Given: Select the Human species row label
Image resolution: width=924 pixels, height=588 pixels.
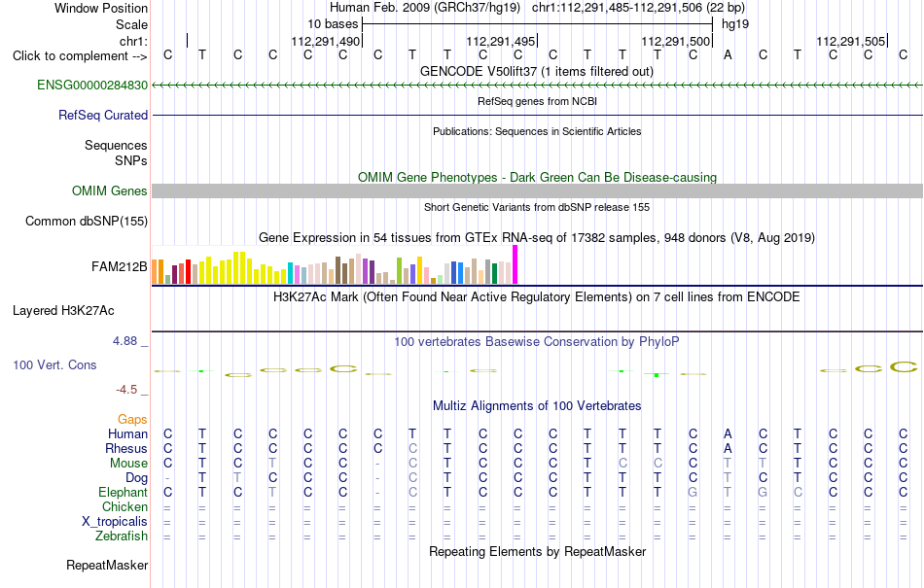Looking at the screenshot, I should (127, 433).
